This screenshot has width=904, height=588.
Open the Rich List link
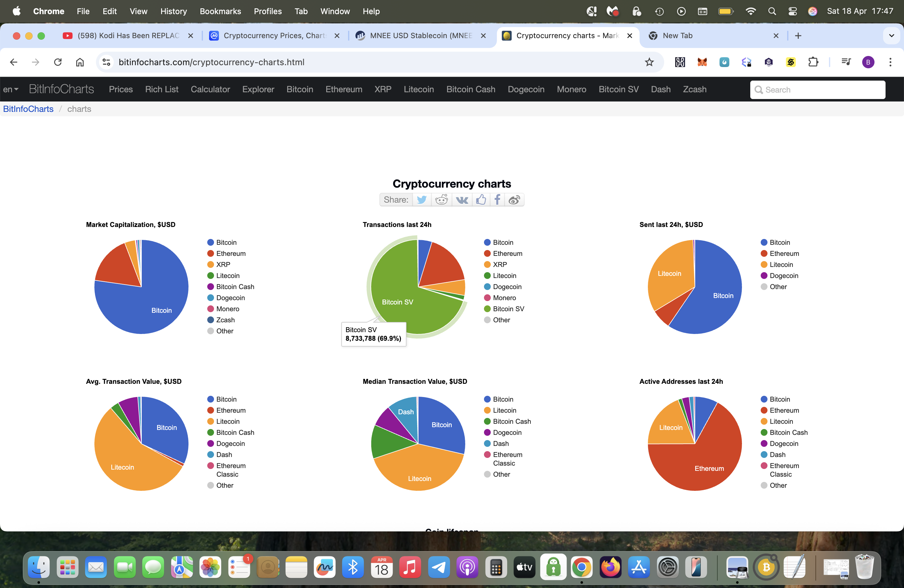coord(162,89)
